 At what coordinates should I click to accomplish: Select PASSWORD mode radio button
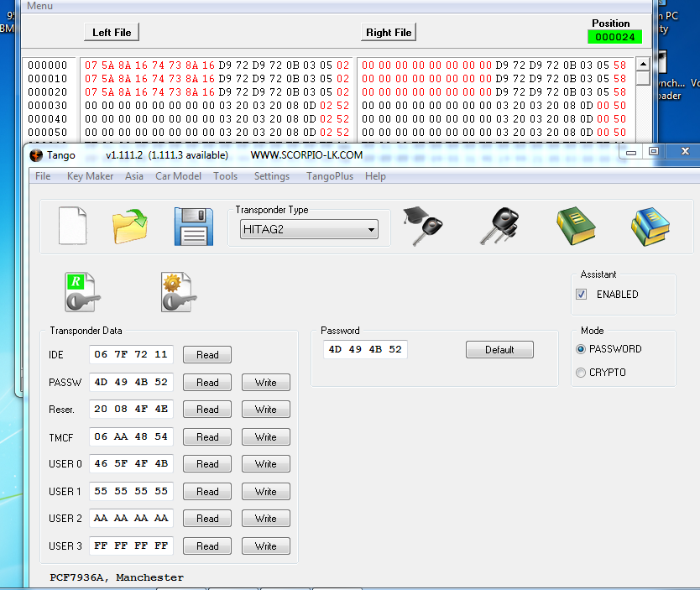pos(581,349)
